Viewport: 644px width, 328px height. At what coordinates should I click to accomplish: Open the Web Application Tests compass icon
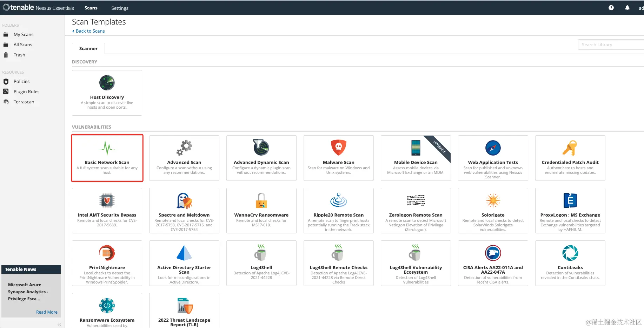click(x=493, y=148)
